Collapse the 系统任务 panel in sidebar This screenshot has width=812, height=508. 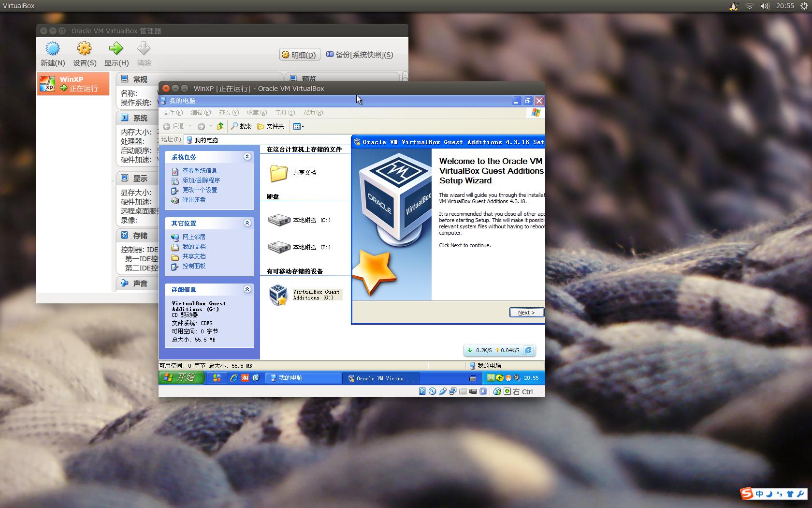pyautogui.click(x=247, y=157)
